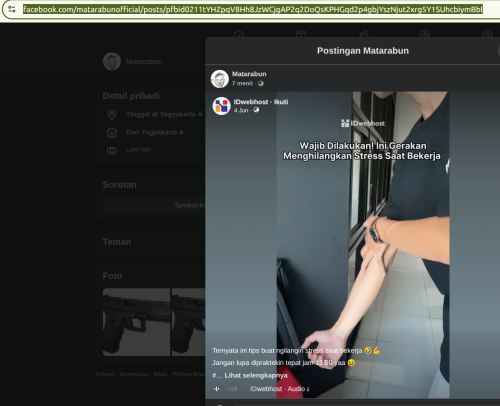The width and height of the screenshot is (500, 406).
Task: Open the Reels video icon in navigation
Action: point(301,34)
